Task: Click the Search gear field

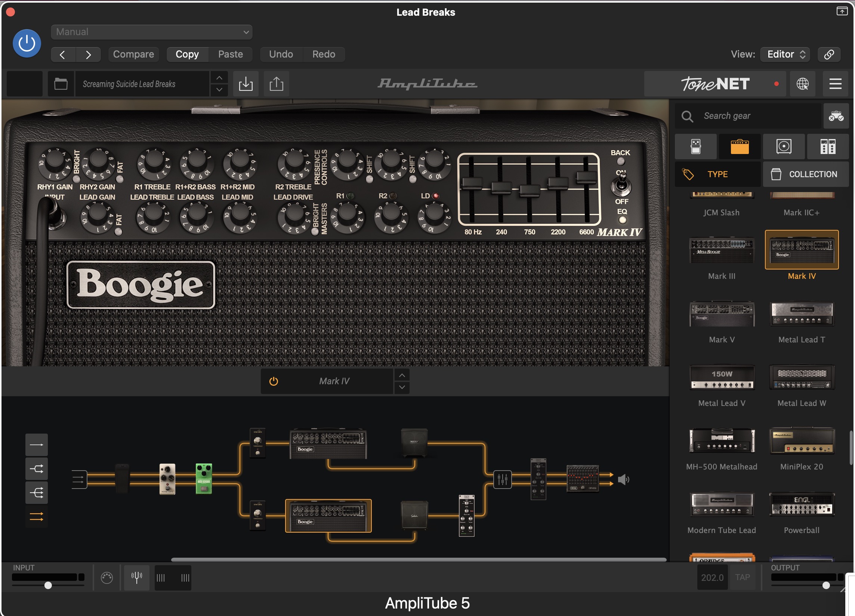Action: [748, 116]
